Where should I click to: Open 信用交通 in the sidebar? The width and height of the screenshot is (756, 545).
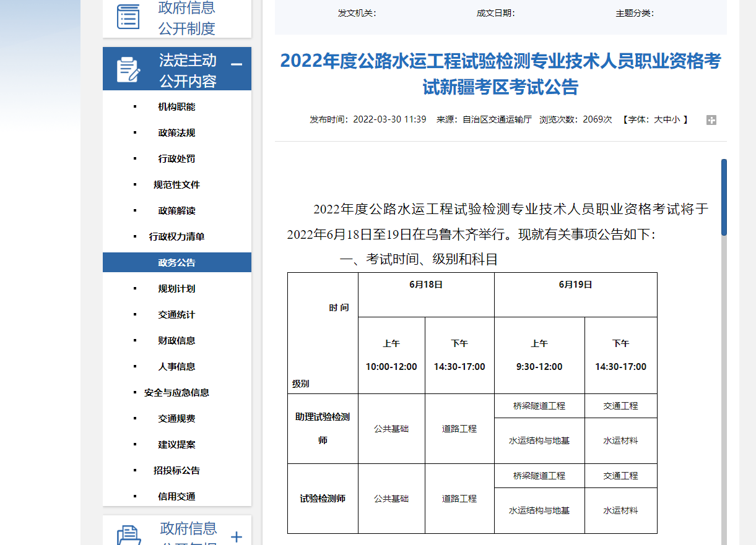pos(176,497)
